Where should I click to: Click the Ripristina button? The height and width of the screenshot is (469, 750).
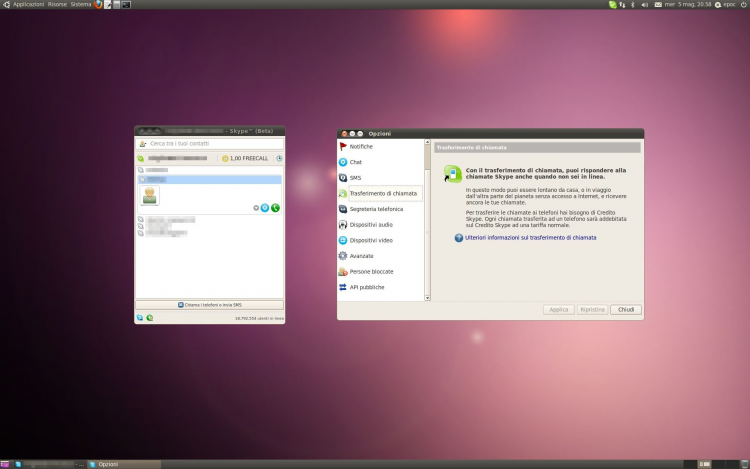(592, 310)
